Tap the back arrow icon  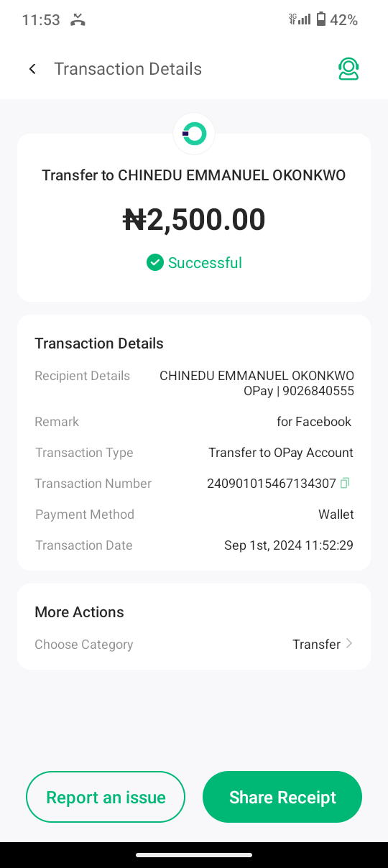pos(32,69)
